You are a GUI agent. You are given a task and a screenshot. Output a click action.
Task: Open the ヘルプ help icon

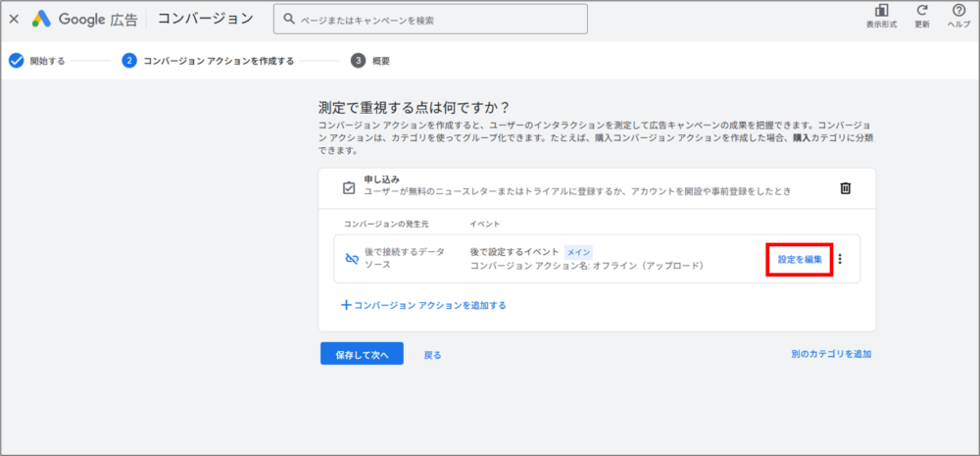tap(958, 12)
